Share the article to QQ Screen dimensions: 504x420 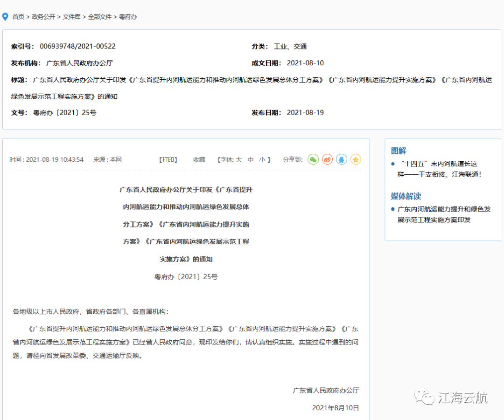pos(341,159)
